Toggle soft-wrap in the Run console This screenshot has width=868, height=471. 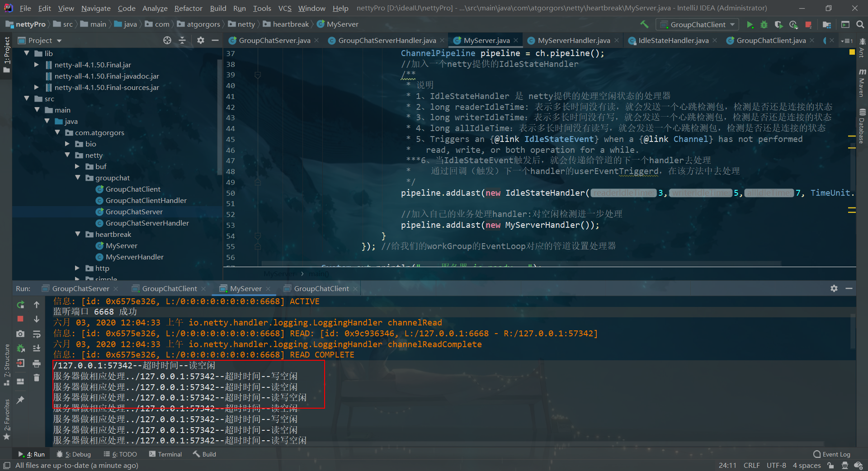pyautogui.click(x=37, y=334)
